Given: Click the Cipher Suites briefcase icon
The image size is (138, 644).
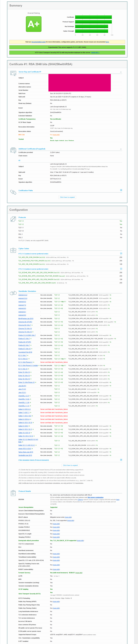Looking at the screenshot, I should click(x=13, y=250).
